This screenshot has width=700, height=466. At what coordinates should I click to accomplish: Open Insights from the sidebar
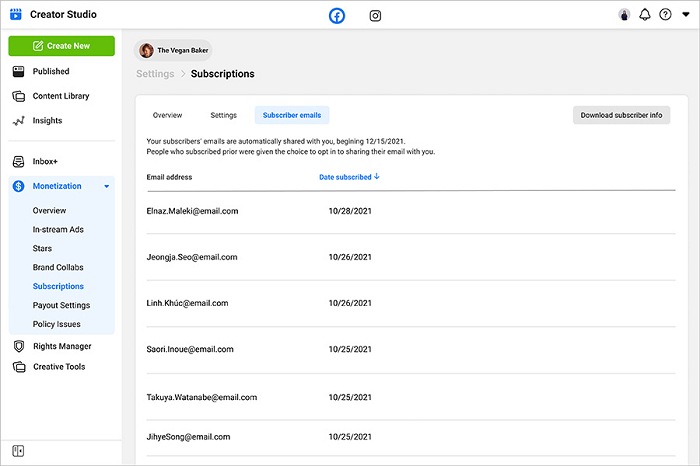(x=47, y=121)
